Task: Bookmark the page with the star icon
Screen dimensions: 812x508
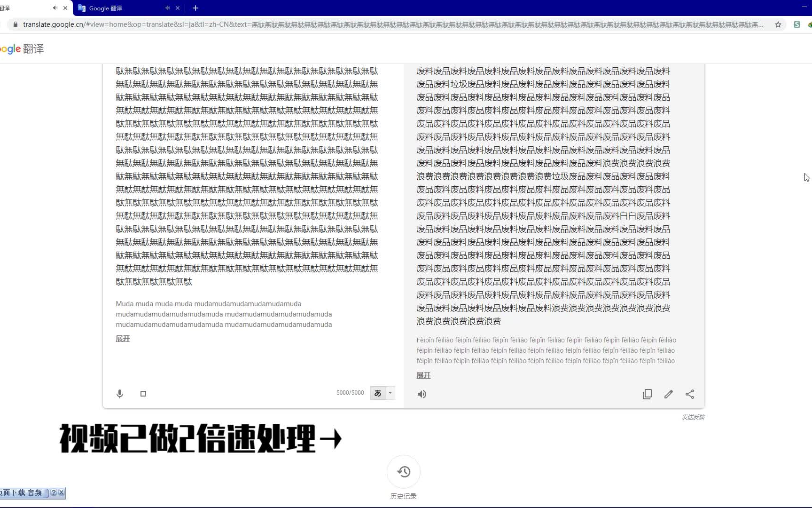Action: tap(778, 24)
